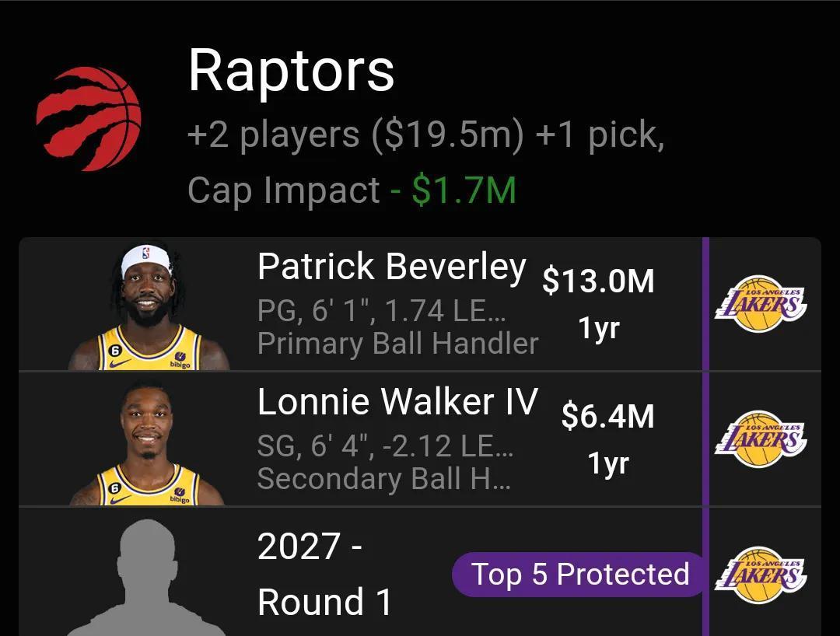Open the Patrick Beverley player name

coord(391,267)
